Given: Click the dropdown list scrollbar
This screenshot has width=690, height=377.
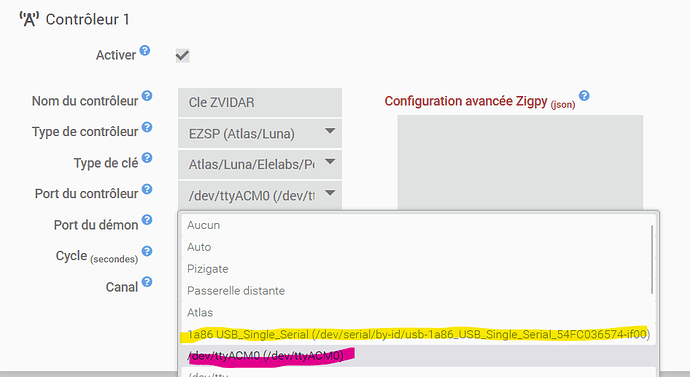Looking at the screenshot, I should [652, 260].
